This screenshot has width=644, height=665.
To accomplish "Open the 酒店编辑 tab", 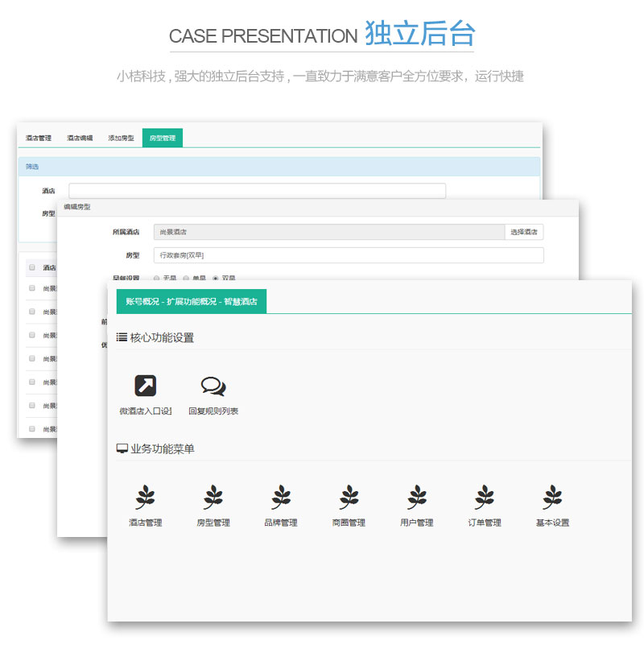I will 80,138.
